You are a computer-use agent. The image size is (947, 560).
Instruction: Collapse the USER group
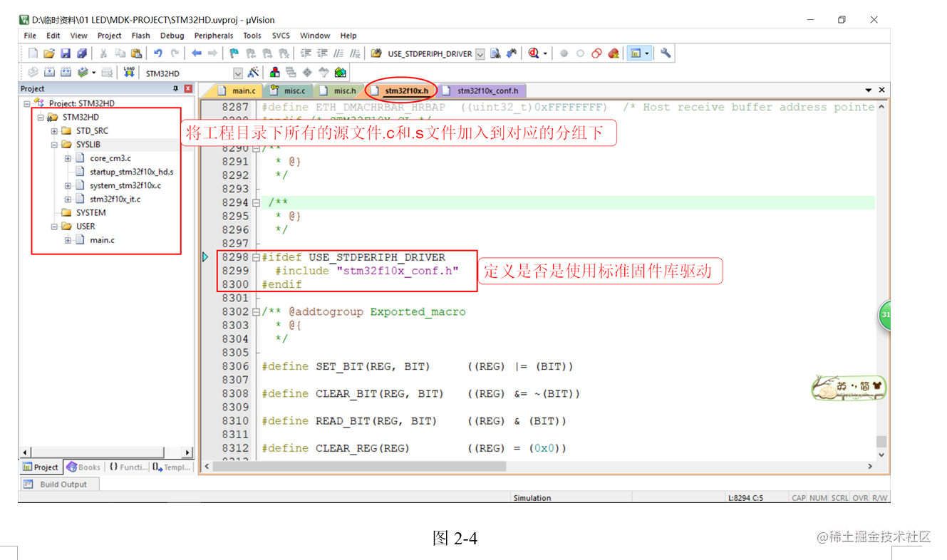tap(54, 227)
